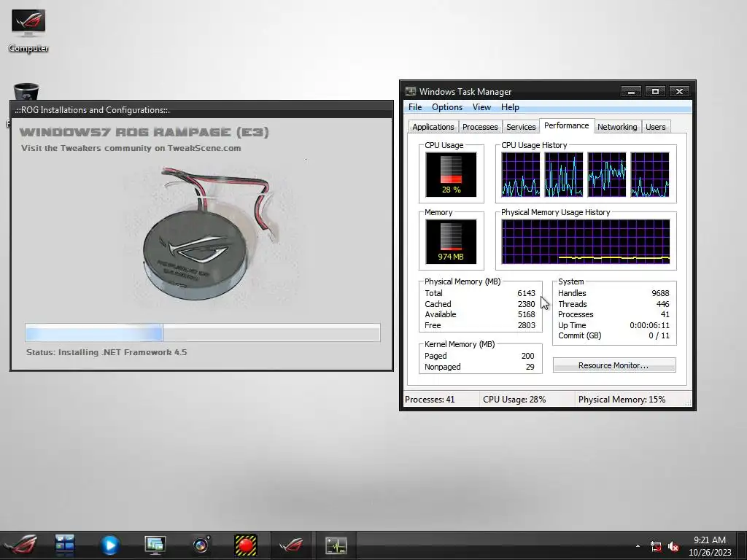Click the window switcher taskbar icon
The width and height of the screenshot is (747, 560).
65,545
